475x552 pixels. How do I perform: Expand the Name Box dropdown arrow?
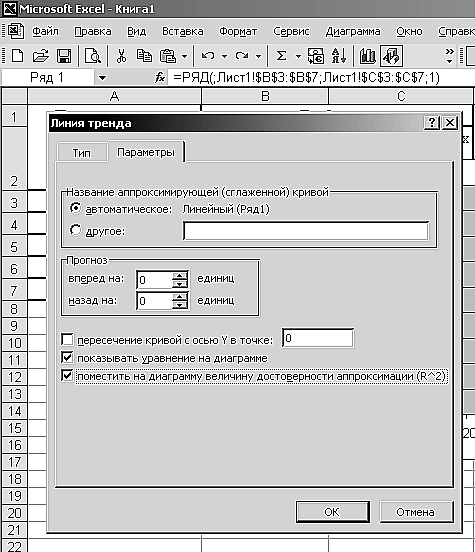[102, 78]
